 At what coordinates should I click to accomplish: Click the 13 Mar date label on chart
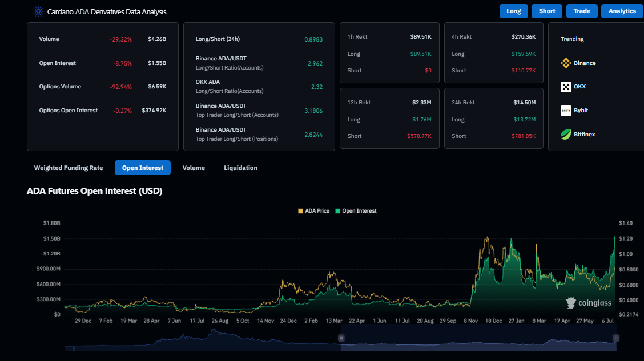point(334,321)
